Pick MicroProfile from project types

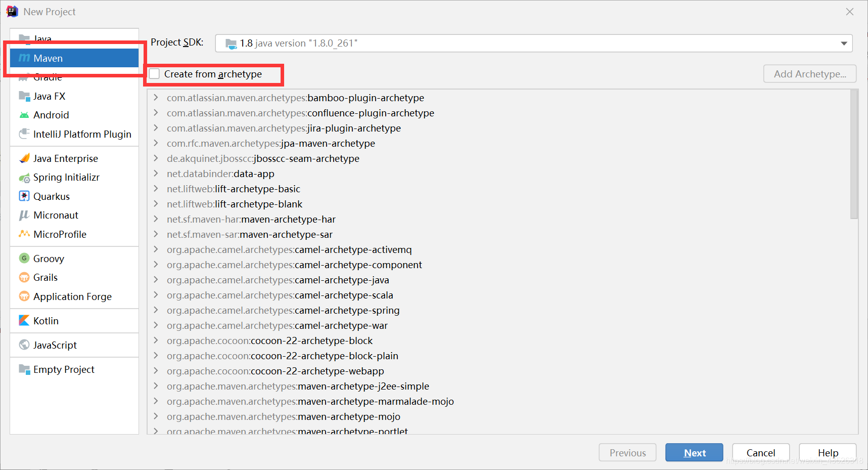pyautogui.click(x=74, y=234)
